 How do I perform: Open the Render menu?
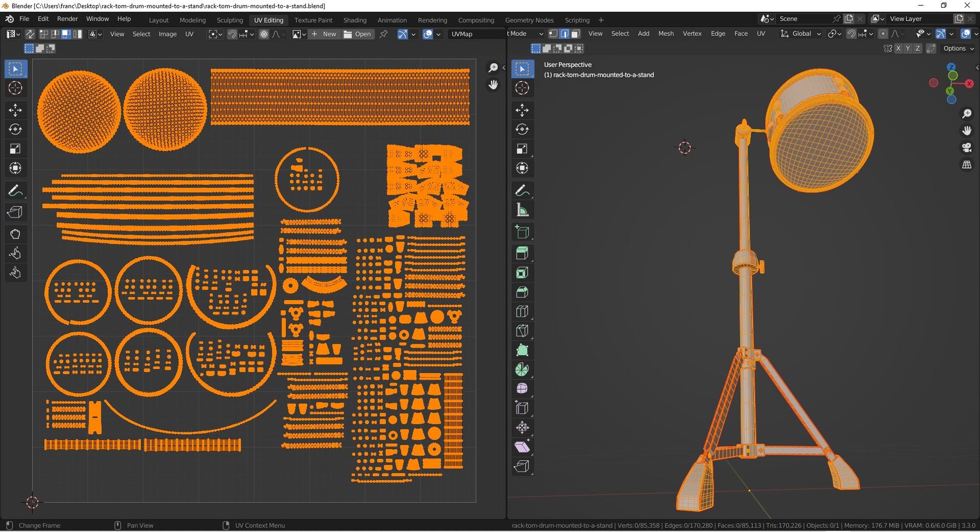pyautogui.click(x=67, y=19)
